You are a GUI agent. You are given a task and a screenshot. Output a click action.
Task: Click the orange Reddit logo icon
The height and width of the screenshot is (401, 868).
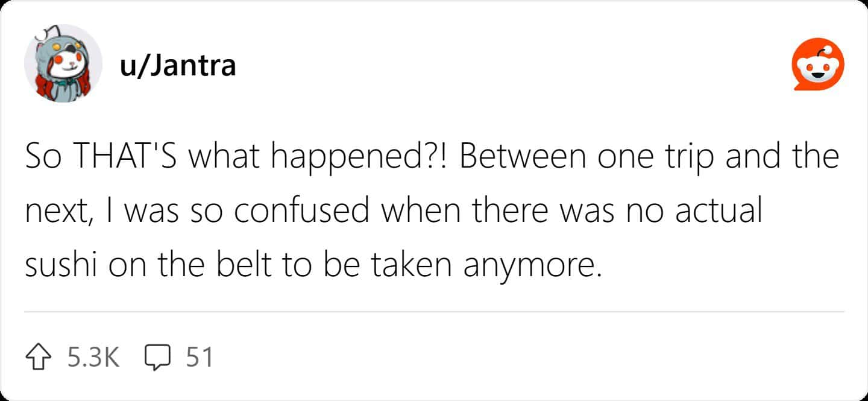coord(817,65)
